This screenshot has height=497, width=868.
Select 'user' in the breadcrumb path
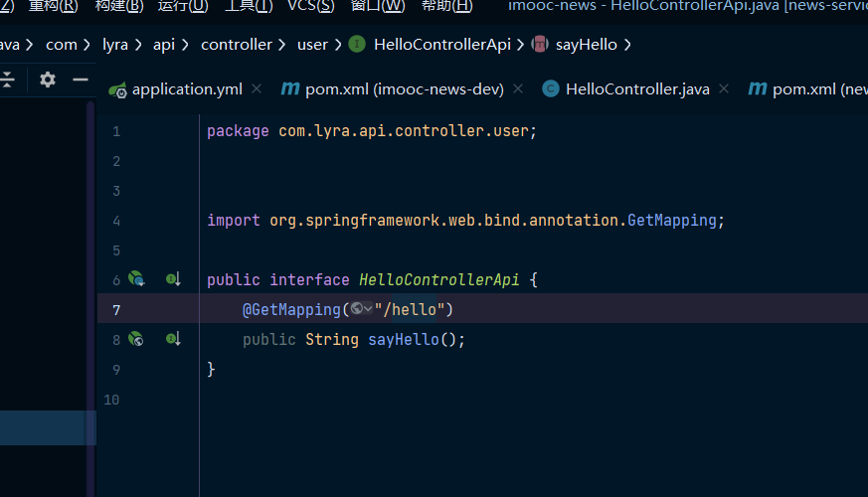313,45
